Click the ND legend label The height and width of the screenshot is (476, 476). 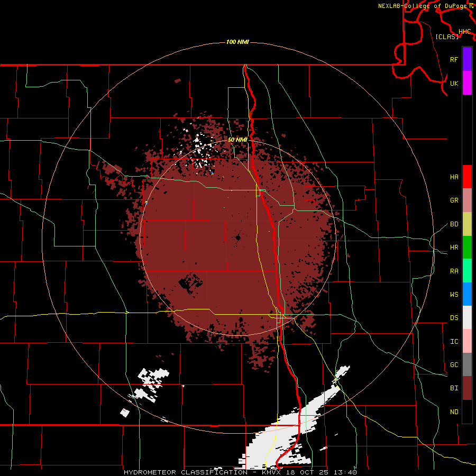(x=454, y=412)
